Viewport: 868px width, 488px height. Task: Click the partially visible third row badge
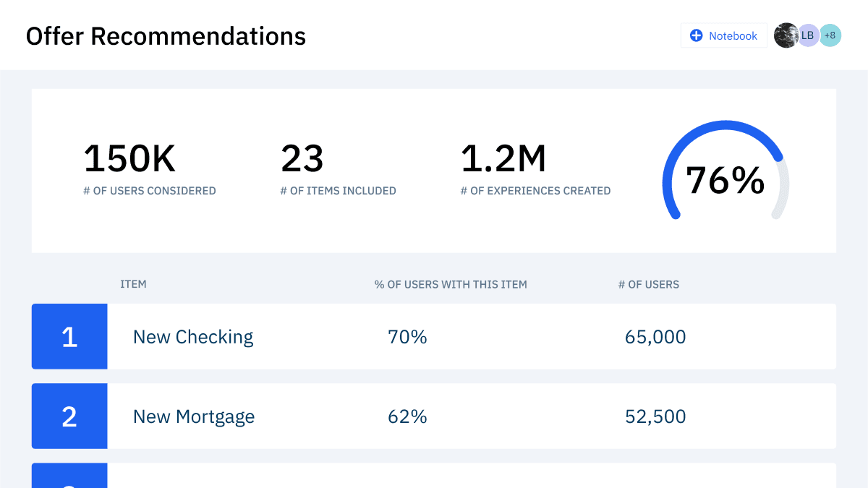click(x=69, y=476)
